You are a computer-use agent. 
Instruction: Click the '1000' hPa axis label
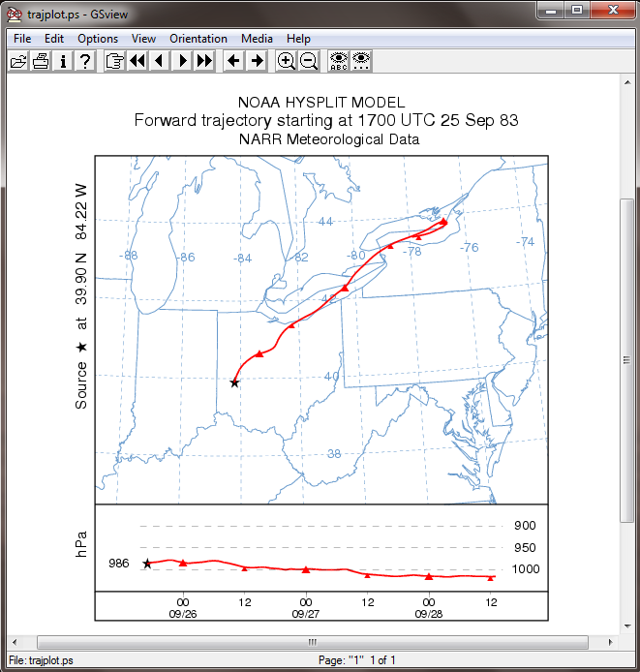tap(526, 569)
